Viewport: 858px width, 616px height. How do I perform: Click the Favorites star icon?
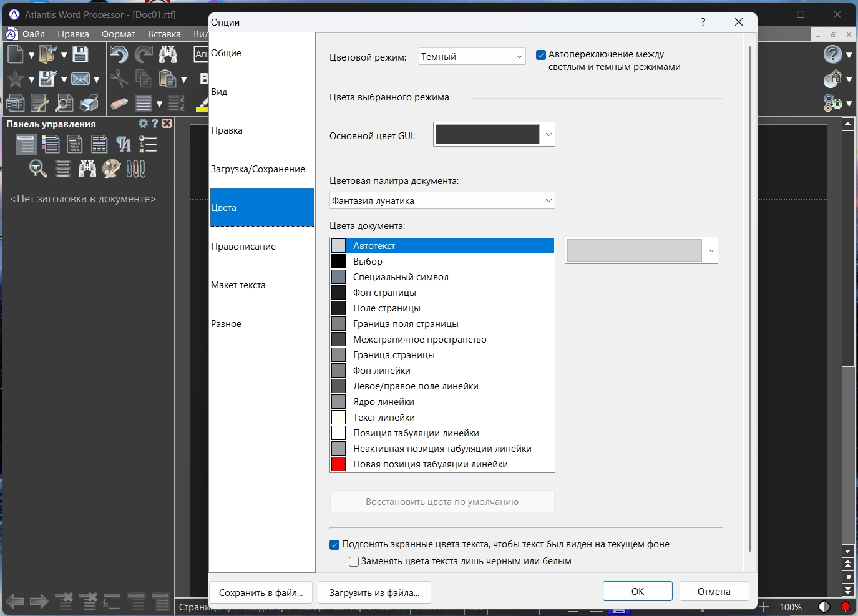tap(16, 79)
